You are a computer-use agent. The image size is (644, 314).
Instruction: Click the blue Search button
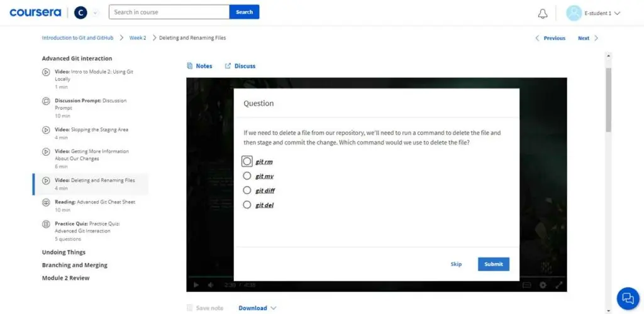click(x=245, y=12)
